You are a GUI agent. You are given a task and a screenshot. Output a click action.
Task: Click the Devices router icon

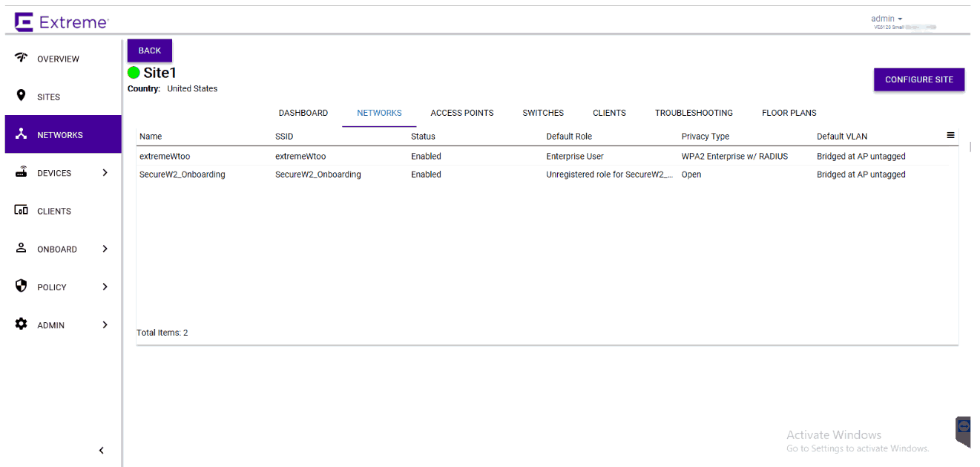(22, 172)
